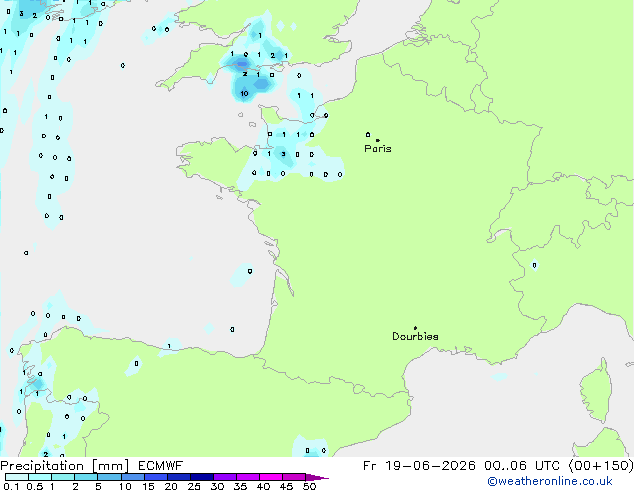Click the legend scale label 20
This screenshot has width=634, height=490.
tap(171, 486)
